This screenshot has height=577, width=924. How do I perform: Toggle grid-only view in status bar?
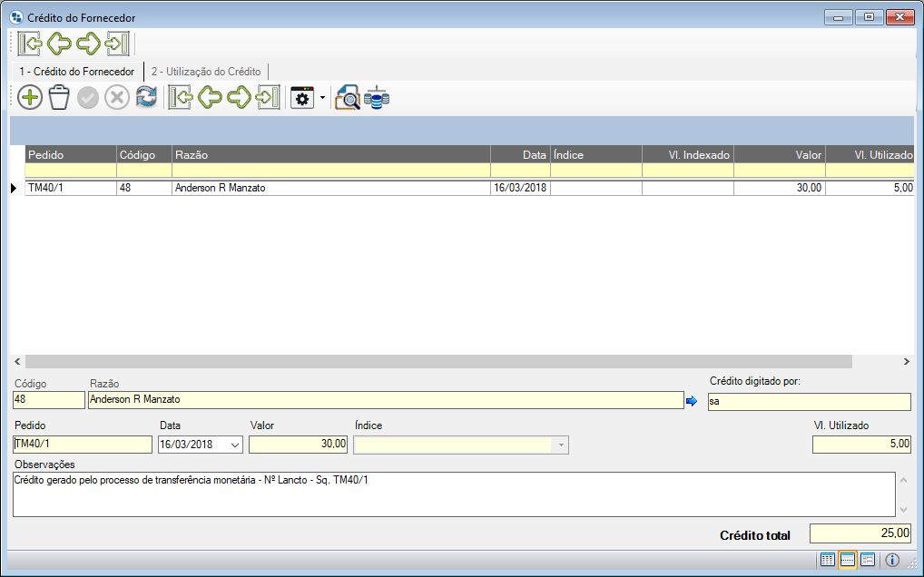pyautogui.click(x=828, y=560)
